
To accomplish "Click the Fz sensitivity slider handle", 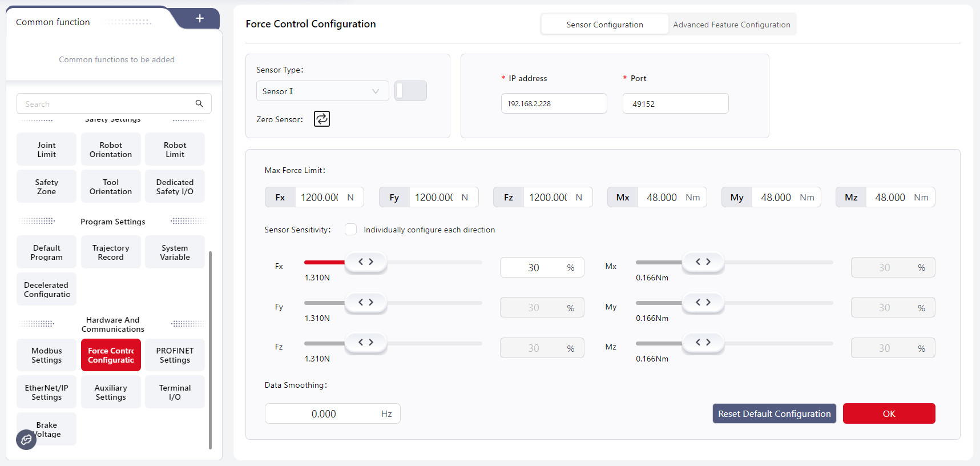I will pos(365,343).
